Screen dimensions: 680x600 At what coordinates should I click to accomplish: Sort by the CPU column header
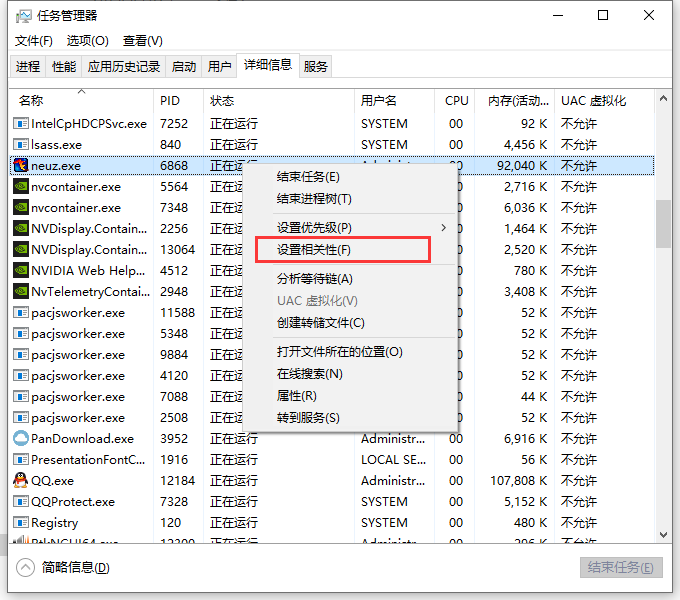tap(454, 101)
